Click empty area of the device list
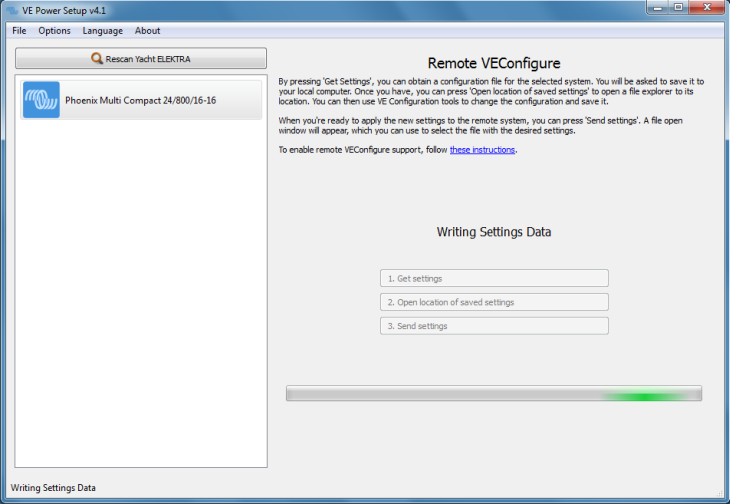 coord(141,300)
